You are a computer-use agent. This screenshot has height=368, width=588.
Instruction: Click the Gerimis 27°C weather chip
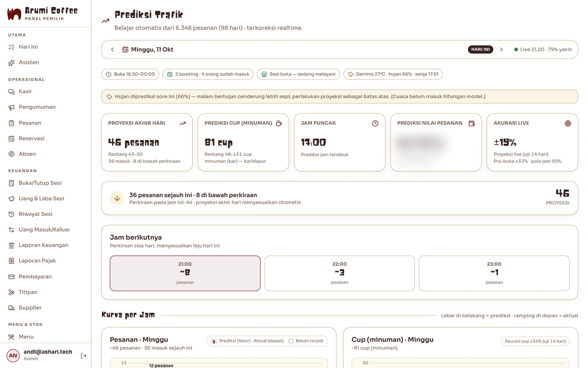(393, 74)
